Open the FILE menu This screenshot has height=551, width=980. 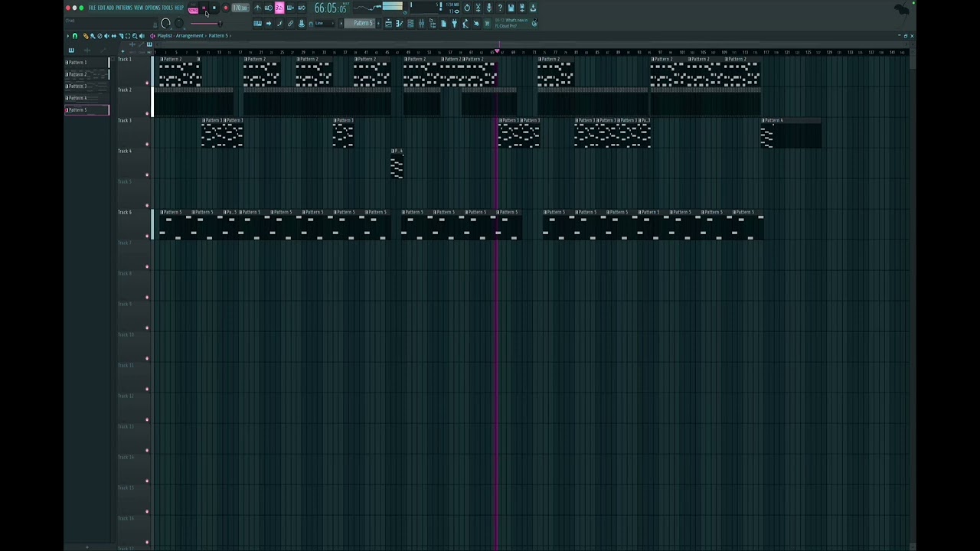point(92,8)
